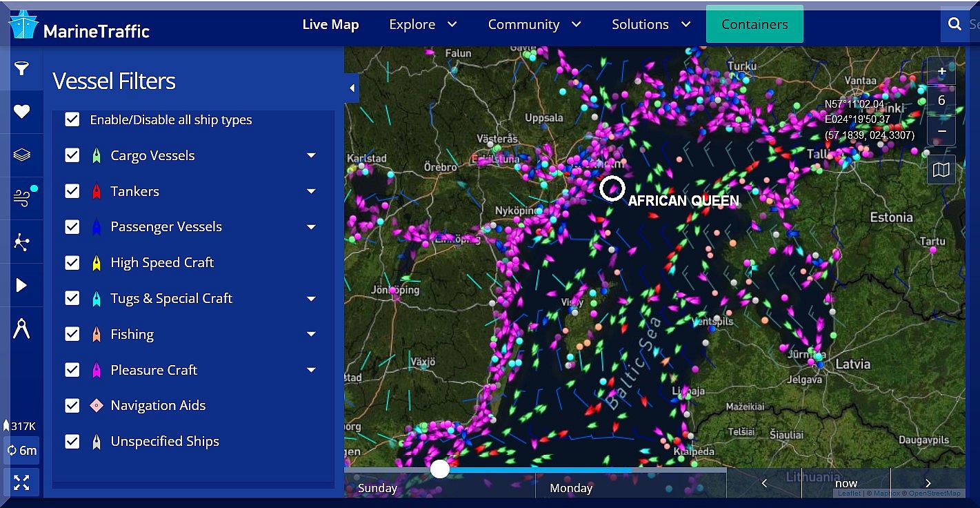This screenshot has height=508, width=980.
Task: Click the Containers button
Action: [x=754, y=24]
